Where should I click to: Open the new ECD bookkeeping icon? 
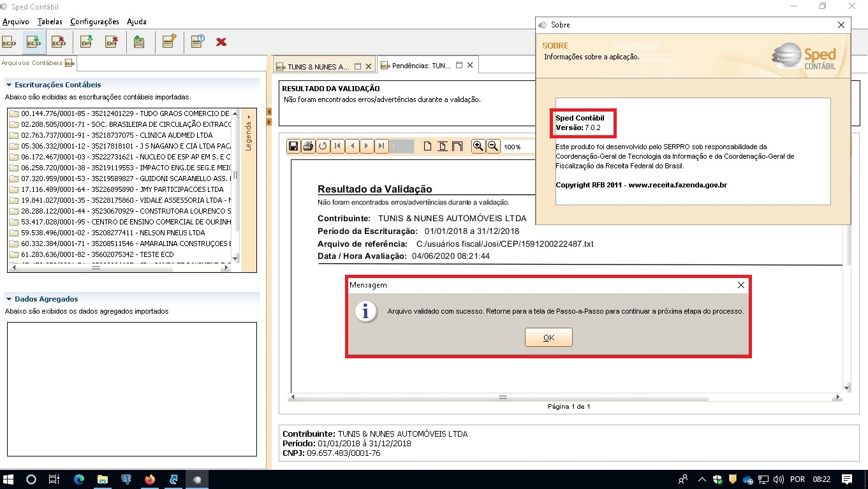point(9,42)
